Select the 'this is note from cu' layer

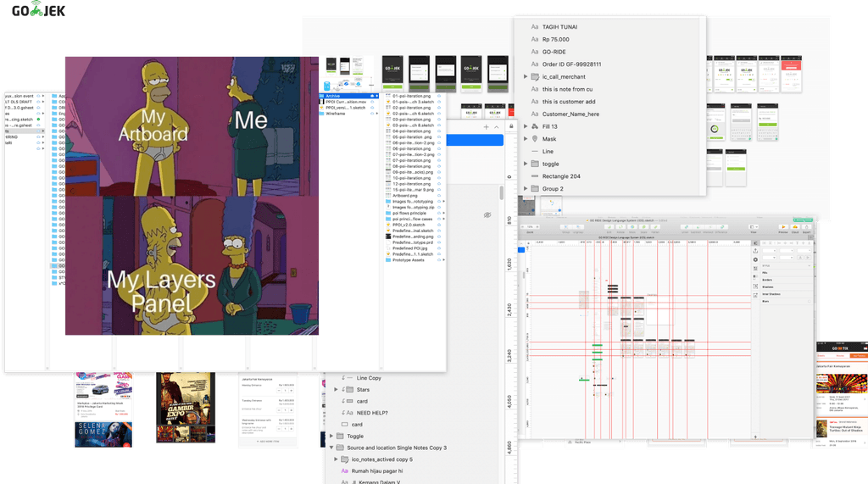(567, 89)
